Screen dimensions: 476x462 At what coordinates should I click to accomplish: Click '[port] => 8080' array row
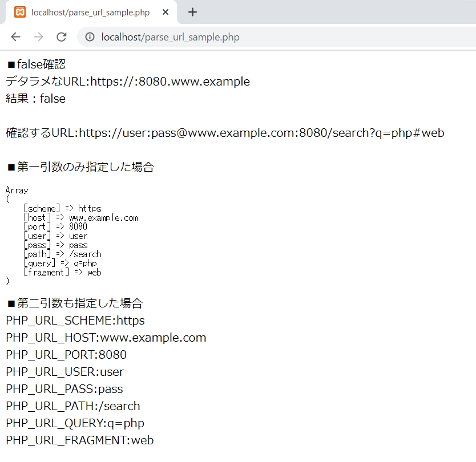pyautogui.click(x=55, y=226)
